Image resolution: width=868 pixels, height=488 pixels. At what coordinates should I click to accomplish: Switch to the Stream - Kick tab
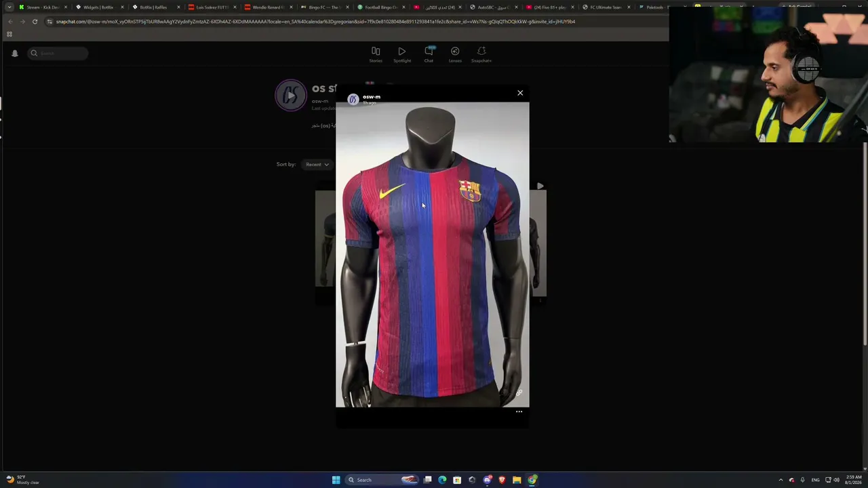point(42,7)
